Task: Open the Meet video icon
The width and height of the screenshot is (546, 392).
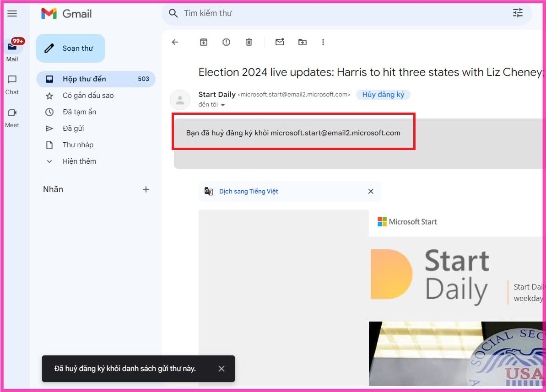Action: pos(12,113)
